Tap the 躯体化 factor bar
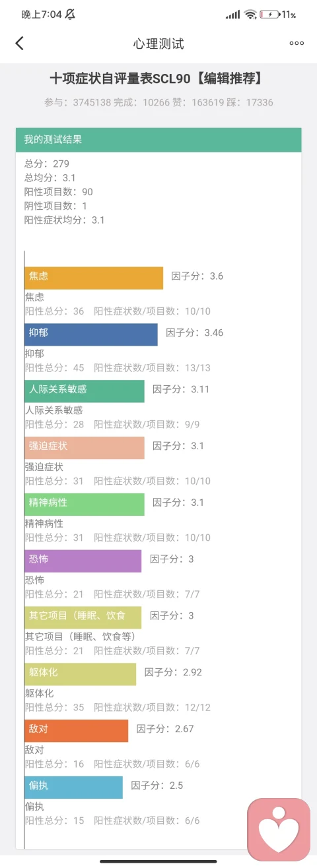This screenshot has width=317, height=868. (81, 674)
